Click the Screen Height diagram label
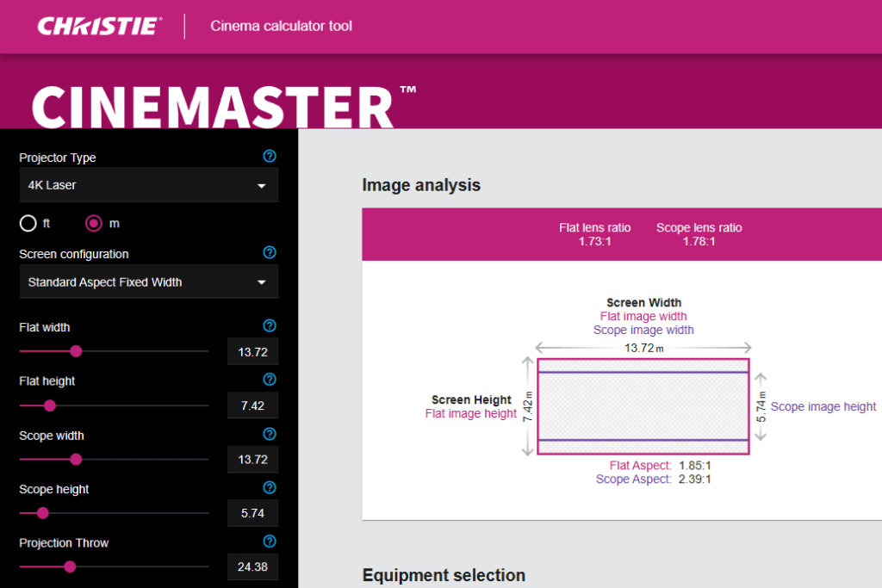Image resolution: width=882 pixels, height=588 pixels. (x=471, y=399)
